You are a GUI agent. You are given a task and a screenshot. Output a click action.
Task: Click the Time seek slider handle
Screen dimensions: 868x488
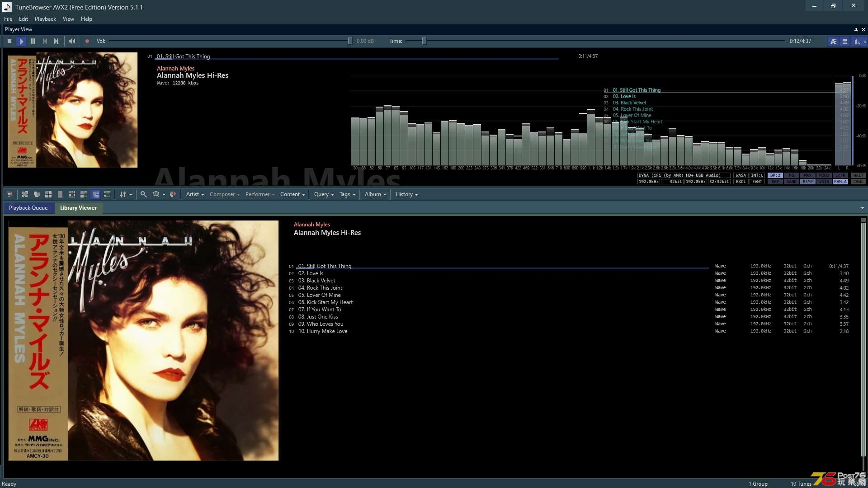(x=424, y=41)
